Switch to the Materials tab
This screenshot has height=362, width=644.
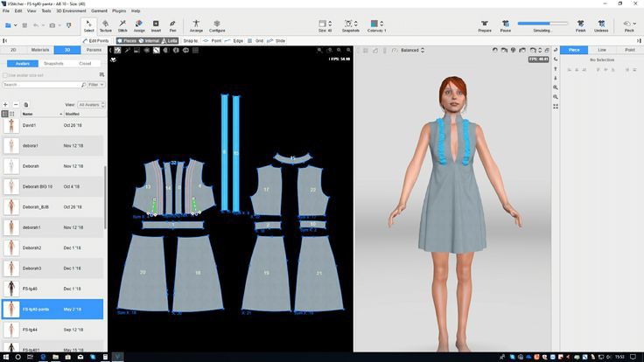point(40,50)
